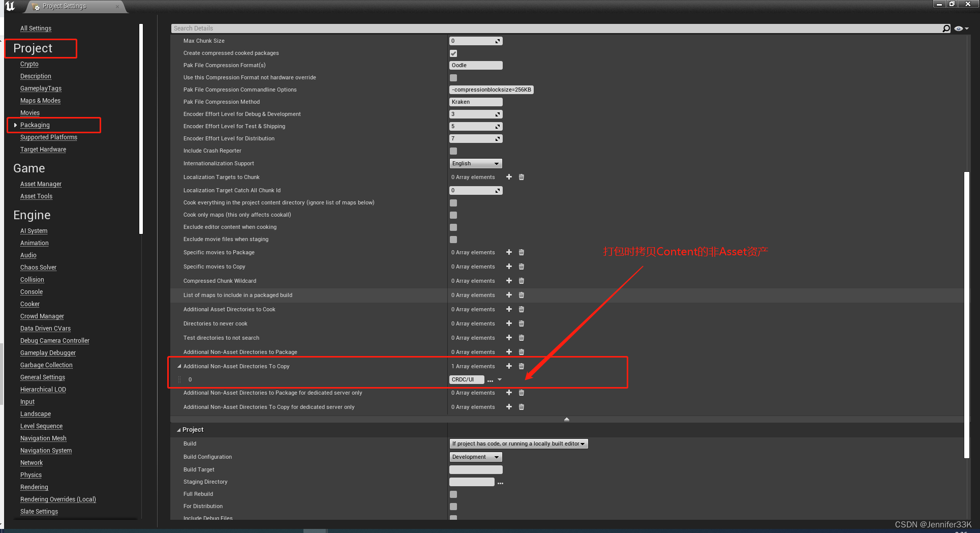This screenshot has height=533, width=980.
Task: Empty Additional Non-Asset Directories to Package
Action: [x=521, y=352]
